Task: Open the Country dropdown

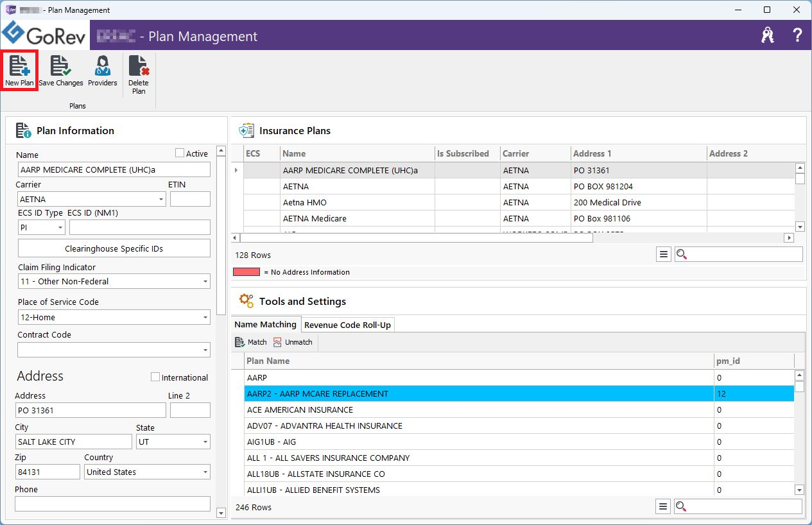Action: coord(205,472)
